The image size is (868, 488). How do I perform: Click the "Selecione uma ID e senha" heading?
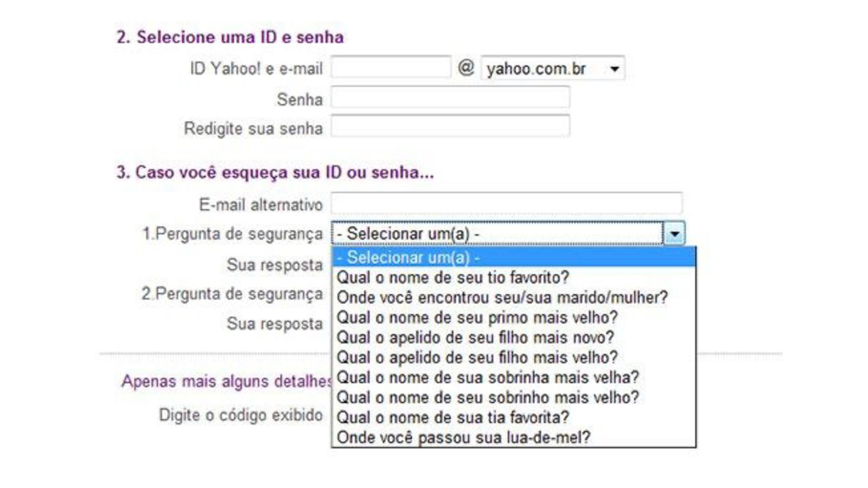coord(230,37)
